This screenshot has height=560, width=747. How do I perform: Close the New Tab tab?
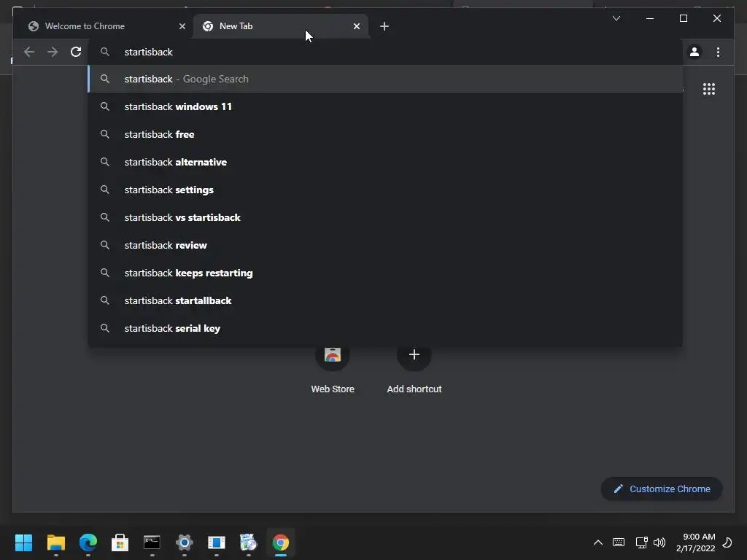coord(356,26)
